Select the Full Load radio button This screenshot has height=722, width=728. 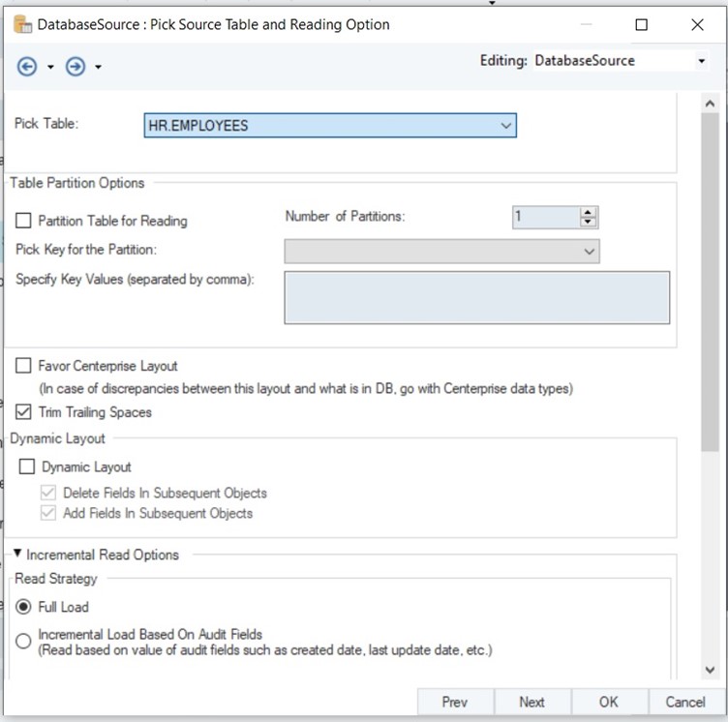pos(23,607)
